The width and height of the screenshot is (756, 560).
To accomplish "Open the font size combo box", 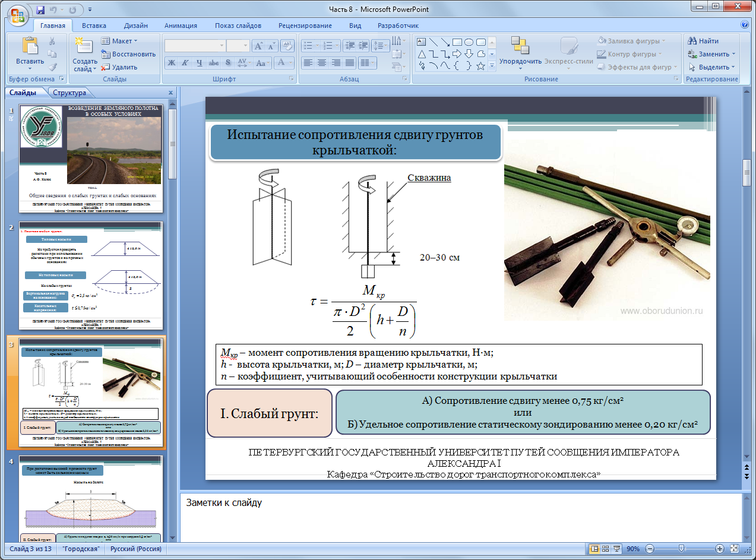I will tap(238, 46).
